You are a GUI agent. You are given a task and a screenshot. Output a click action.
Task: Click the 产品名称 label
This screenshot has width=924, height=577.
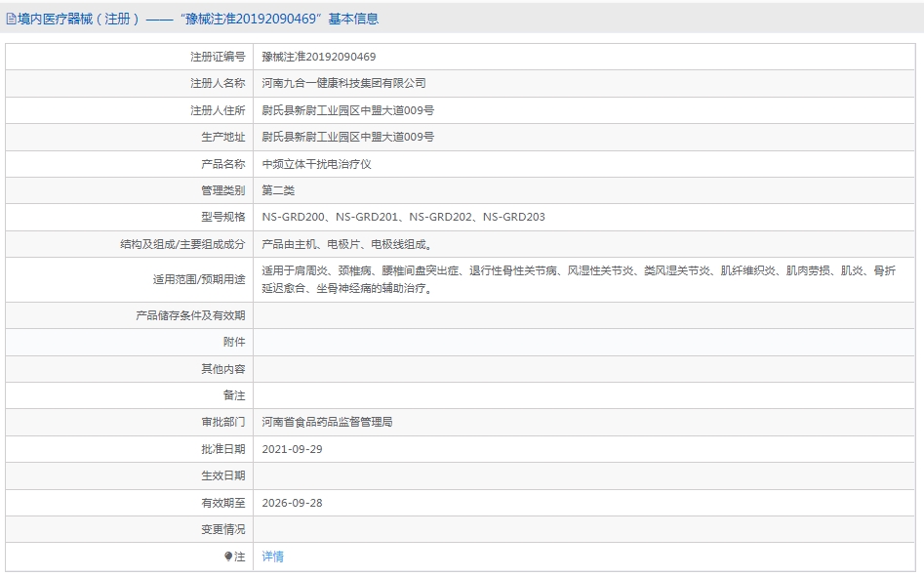[222, 164]
